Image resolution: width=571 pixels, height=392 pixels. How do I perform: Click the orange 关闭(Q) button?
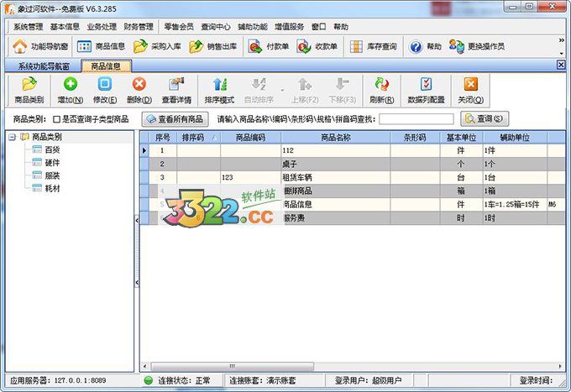coord(470,91)
